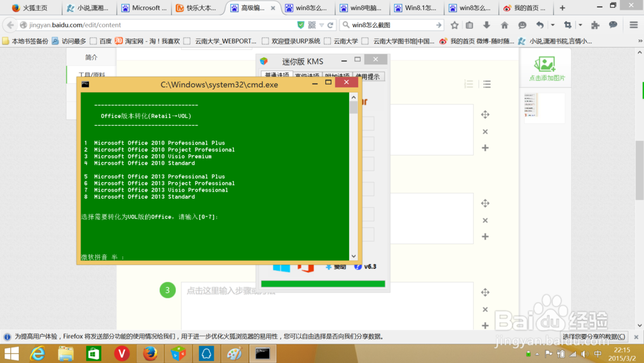
Task: Open the Firefox downloads arrow
Action: click(487, 25)
